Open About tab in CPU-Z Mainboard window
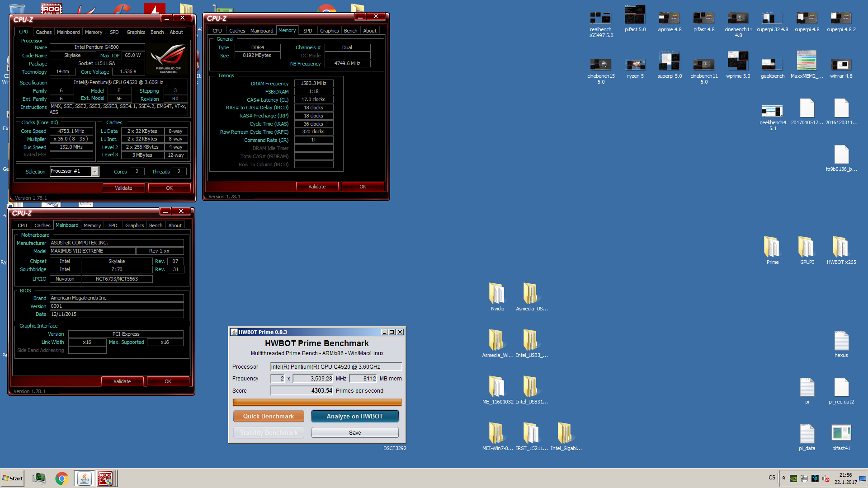The width and height of the screenshot is (868, 488). (175, 225)
